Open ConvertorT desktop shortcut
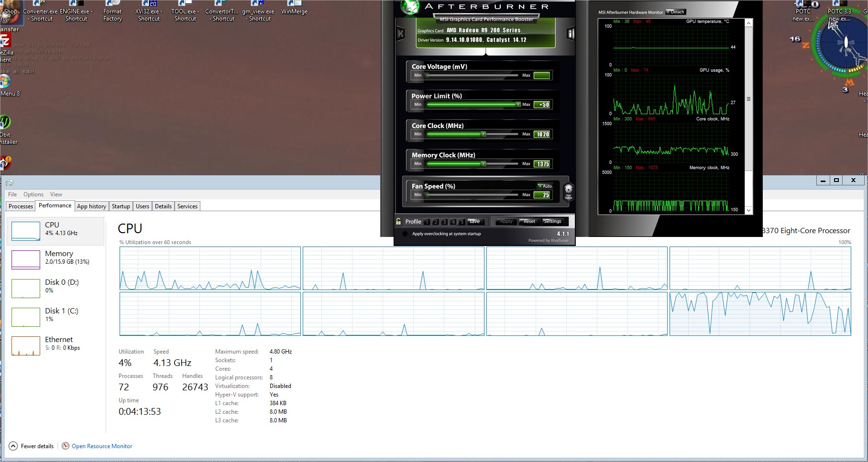 [x=221, y=11]
